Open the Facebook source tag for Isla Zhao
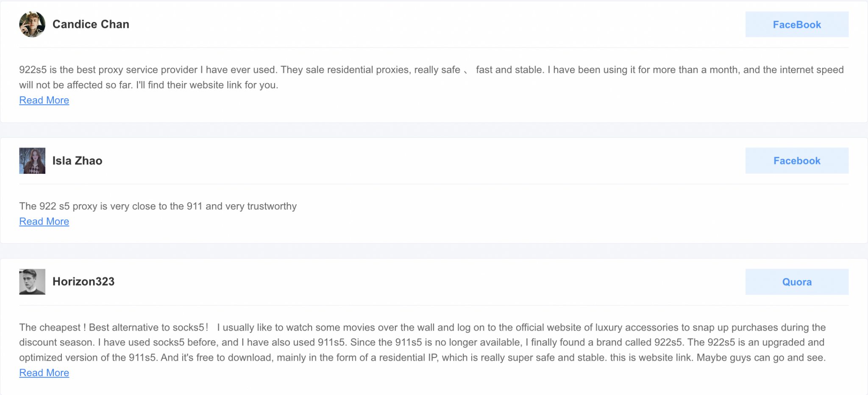Screen dimensions: 868x395 tap(797, 161)
